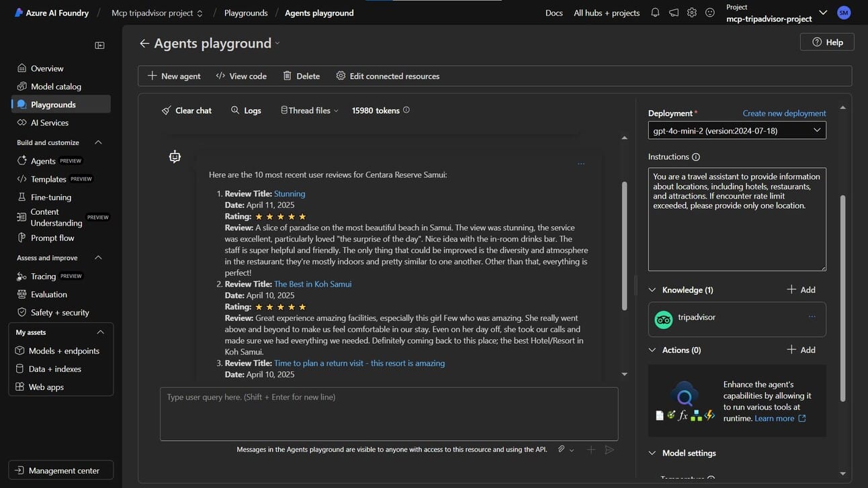Open the settings gear icon
The width and height of the screenshot is (868, 488).
coord(692,13)
